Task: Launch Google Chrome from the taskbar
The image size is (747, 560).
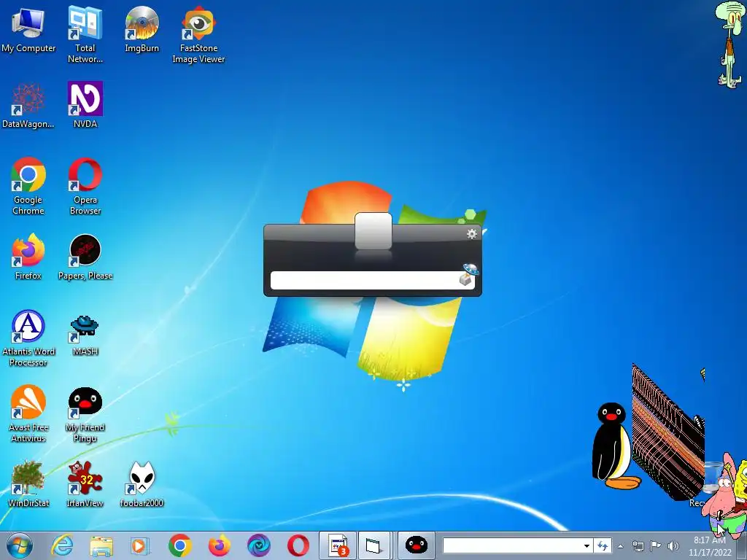Action: (x=179, y=545)
